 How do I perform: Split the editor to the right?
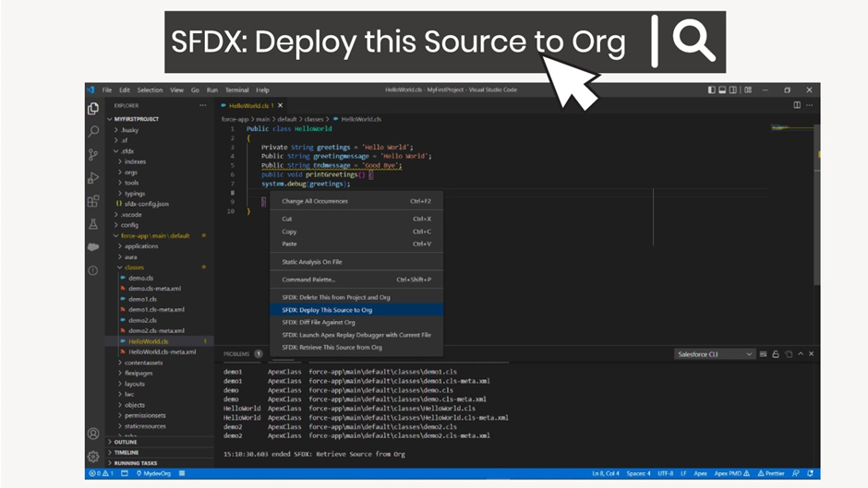pos(797,105)
